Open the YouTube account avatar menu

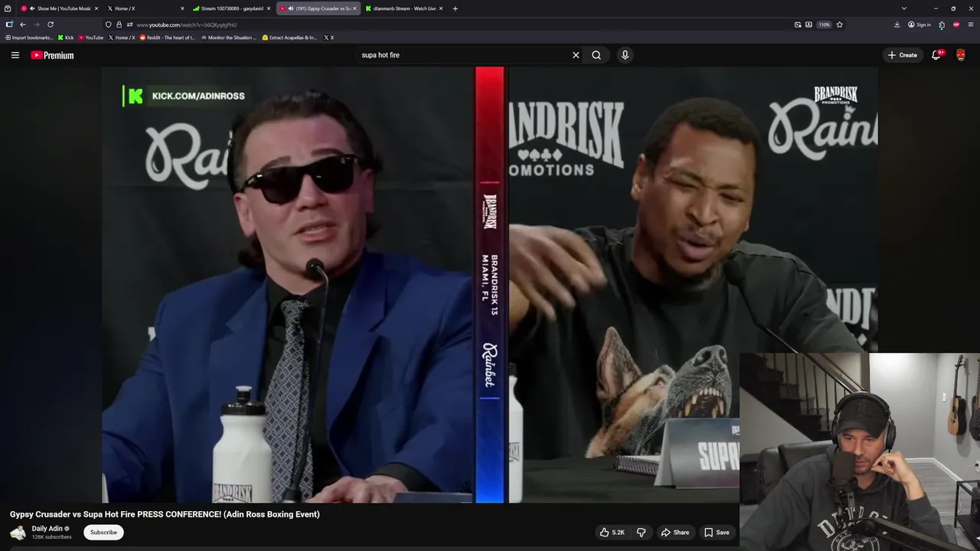(961, 55)
